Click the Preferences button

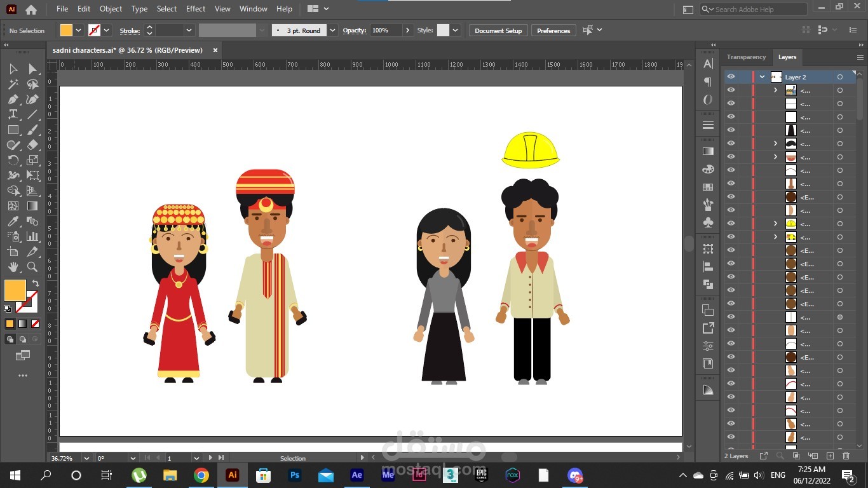click(553, 30)
